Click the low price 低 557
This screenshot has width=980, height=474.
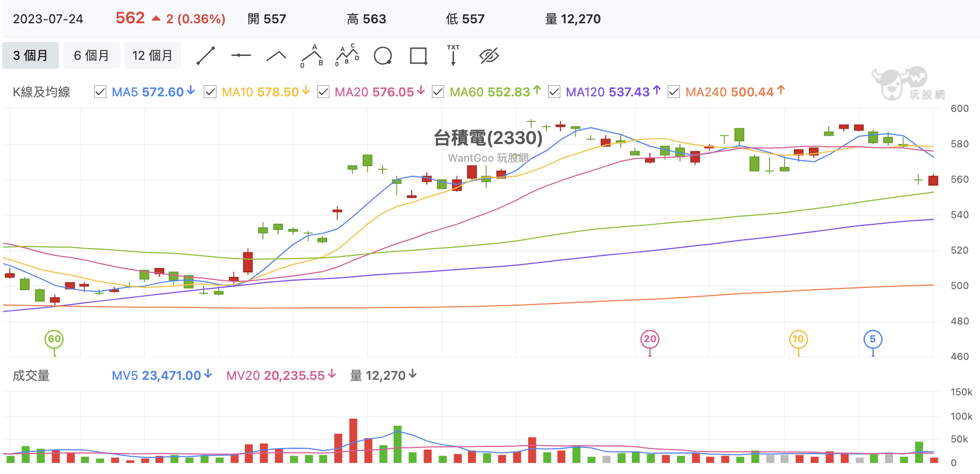465,19
